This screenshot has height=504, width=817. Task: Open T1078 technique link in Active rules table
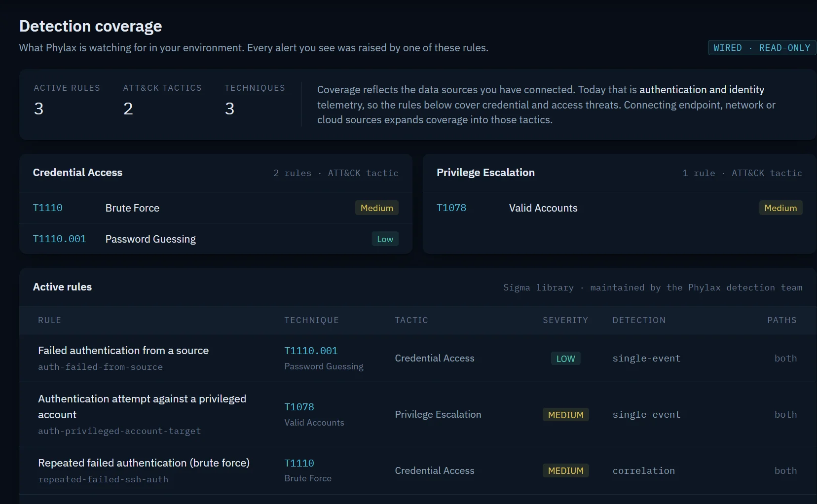(x=299, y=407)
